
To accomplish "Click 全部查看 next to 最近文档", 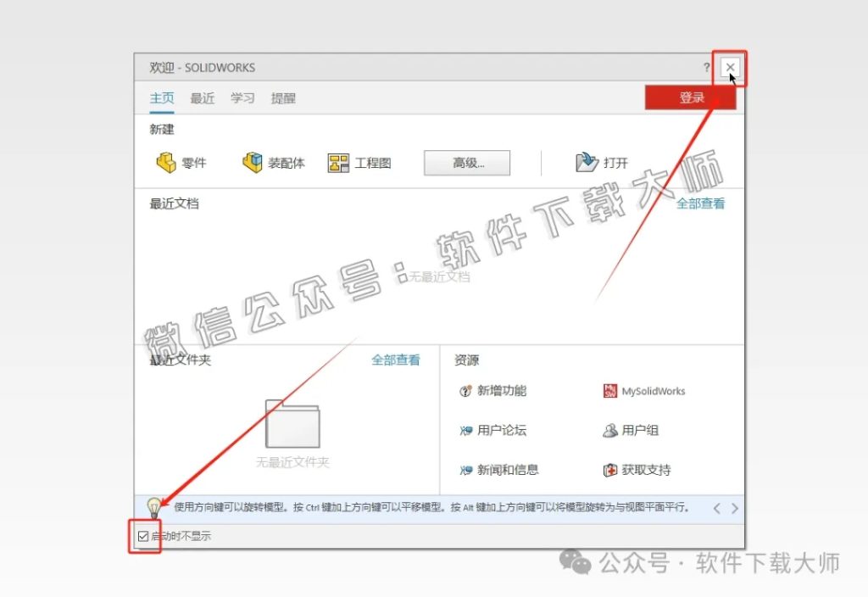I will click(699, 204).
